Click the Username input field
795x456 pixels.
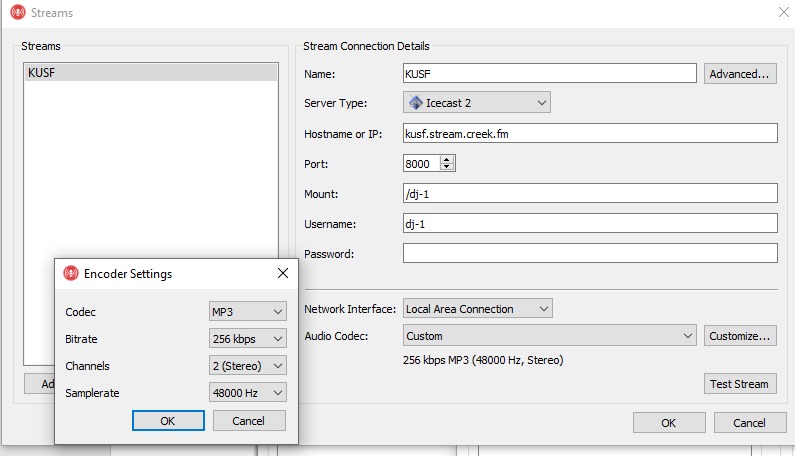(x=590, y=223)
